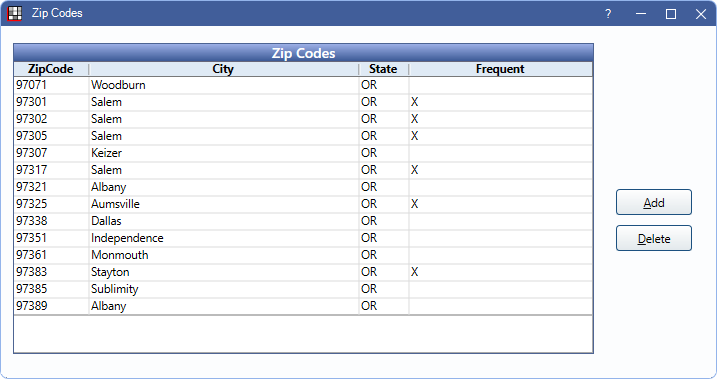Select the 97389 Albany row

(x=303, y=306)
